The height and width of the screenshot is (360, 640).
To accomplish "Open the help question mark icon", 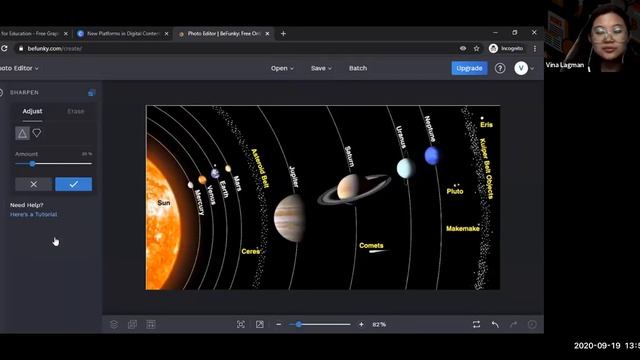I will [x=500, y=68].
